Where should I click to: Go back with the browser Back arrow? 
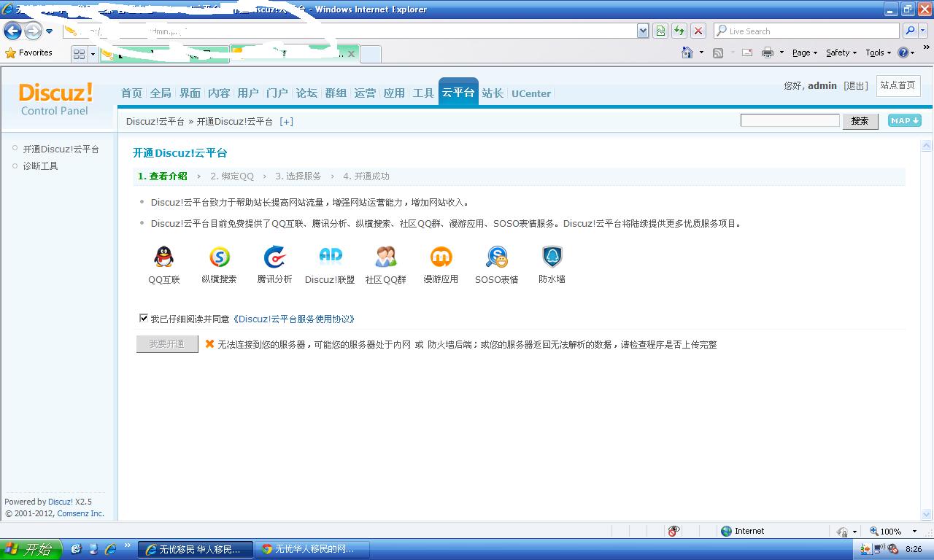click(12, 31)
